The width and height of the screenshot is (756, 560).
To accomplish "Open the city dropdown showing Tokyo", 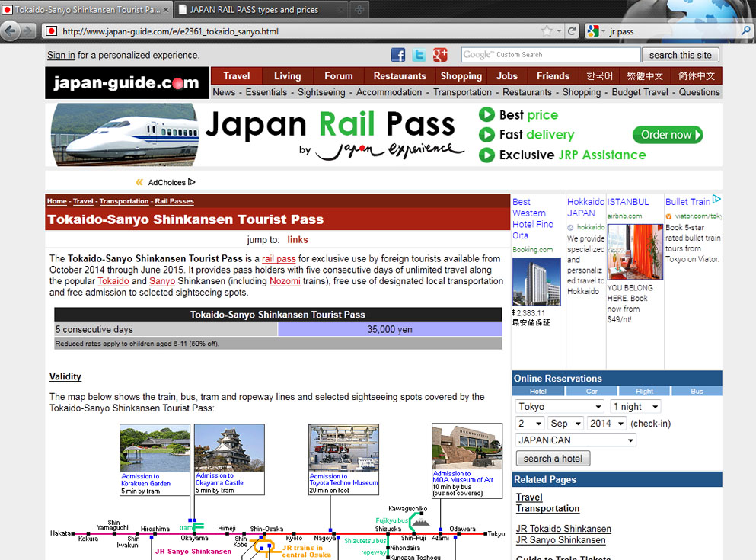I will click(560, 407).
